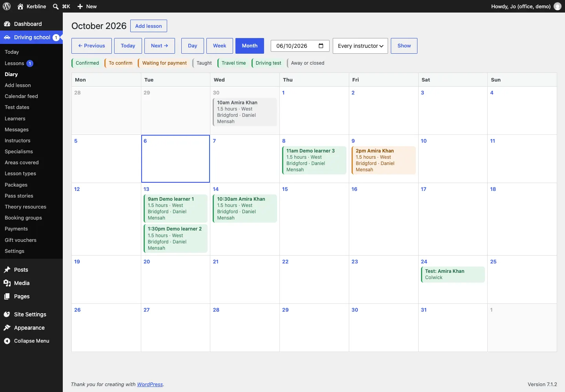Click the Driving test legend label

point(268,63)
